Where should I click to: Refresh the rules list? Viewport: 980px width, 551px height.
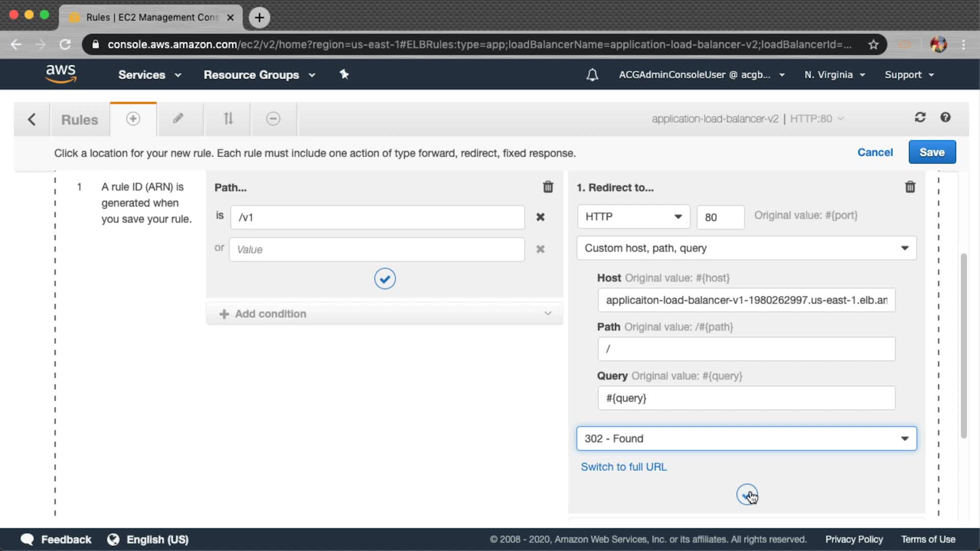(920, 118)
